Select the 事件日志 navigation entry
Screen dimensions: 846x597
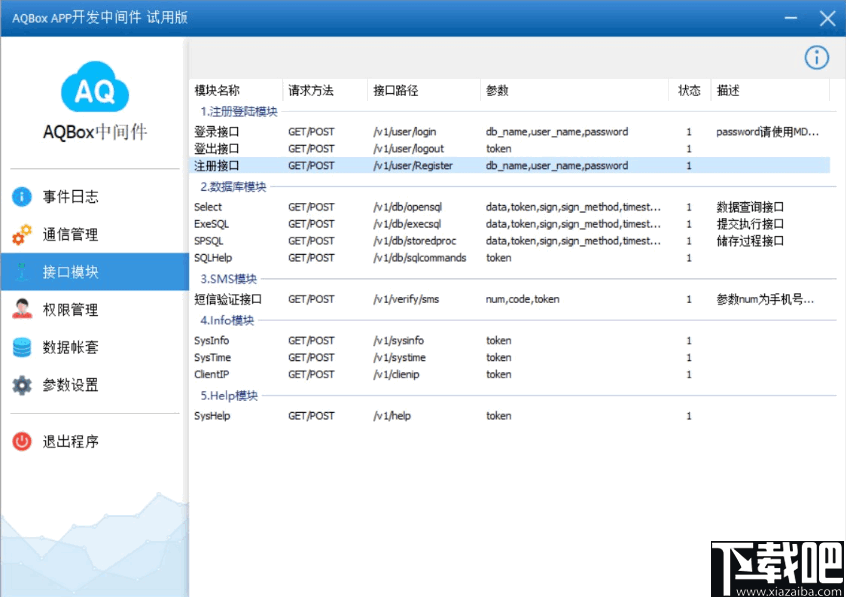(x=70, y=197)
